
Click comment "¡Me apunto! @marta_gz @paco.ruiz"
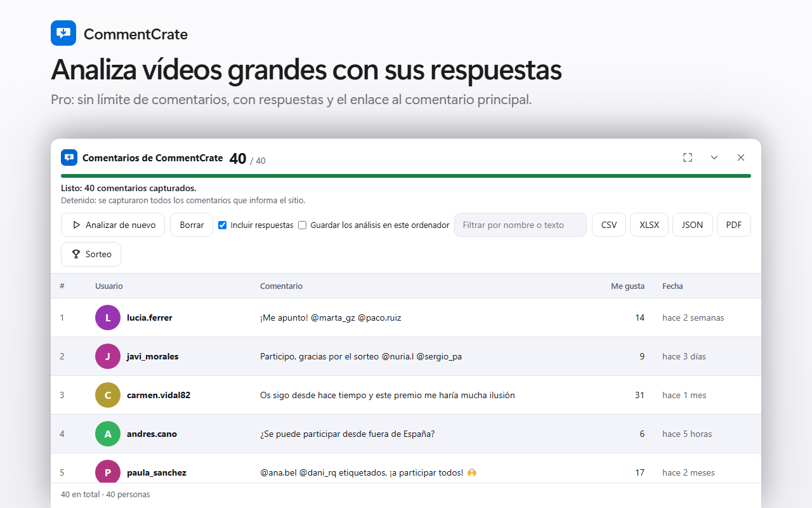331,317
